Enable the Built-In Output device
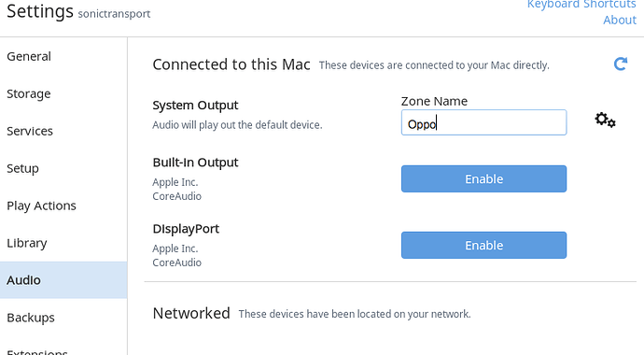 click(483, 178)
